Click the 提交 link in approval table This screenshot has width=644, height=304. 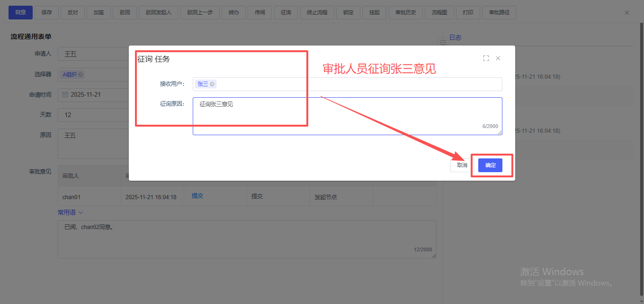coord(197,196)
